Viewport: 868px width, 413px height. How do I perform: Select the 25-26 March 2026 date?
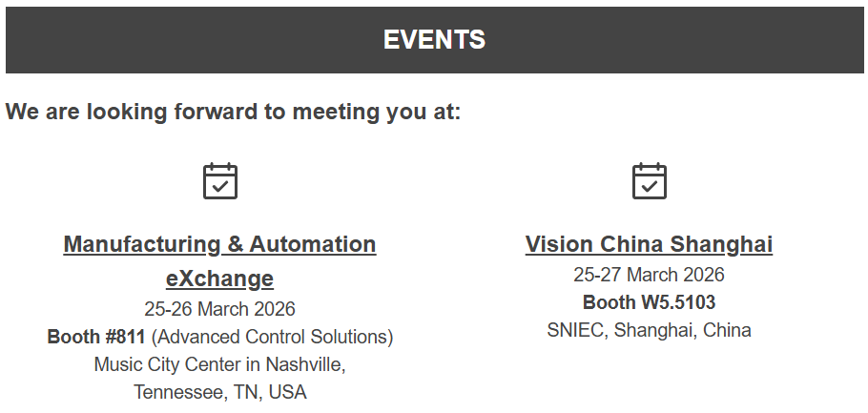point(219,309)
